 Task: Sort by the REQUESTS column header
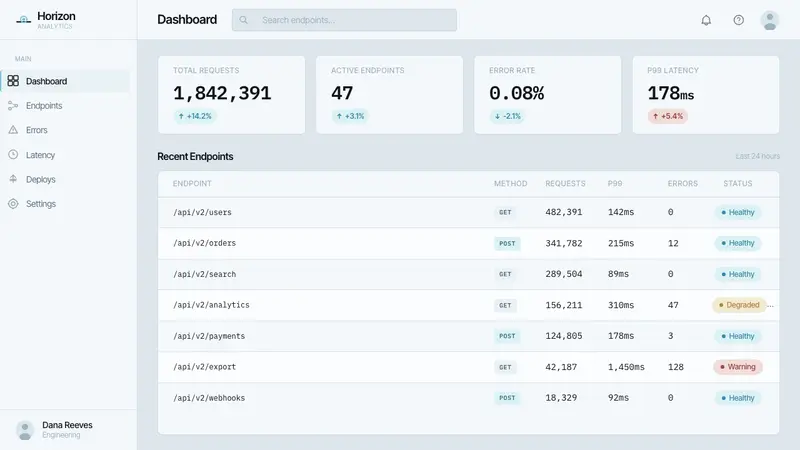565,183
